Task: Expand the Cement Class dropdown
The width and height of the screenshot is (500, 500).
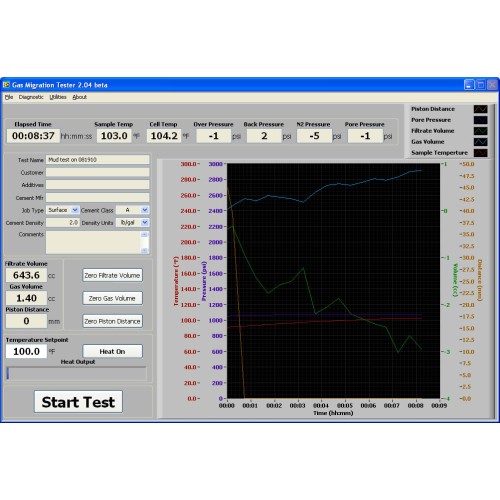Action: [145, 210]
